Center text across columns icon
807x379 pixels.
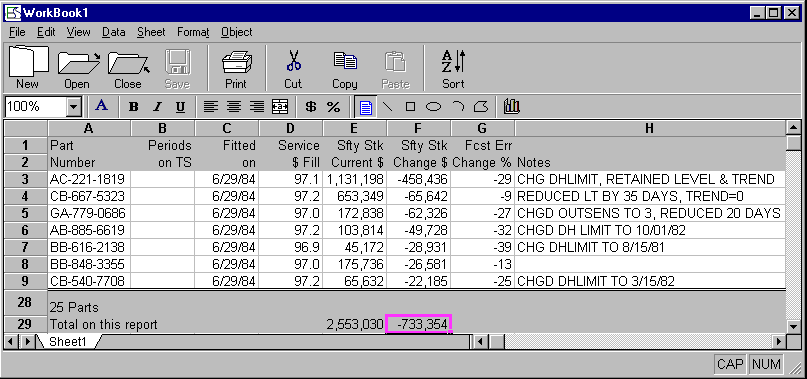(280, 107)
